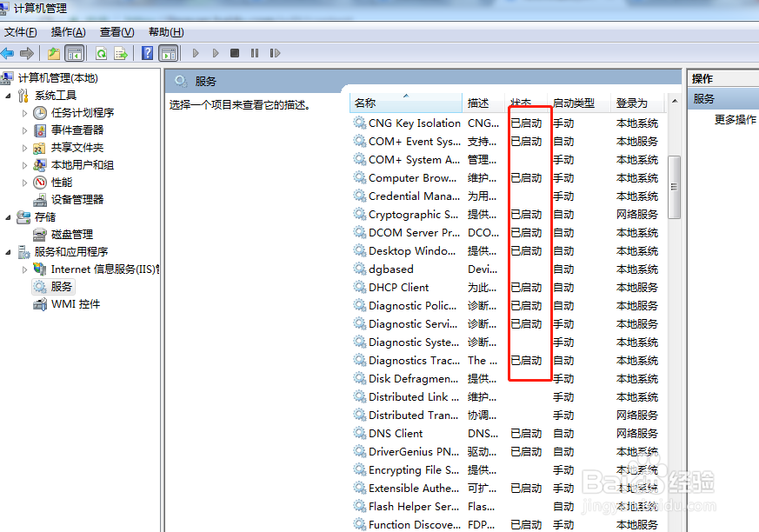Collapse the 服务和应用程序 tree node
The image size is (759, 532).
(8, 252)
